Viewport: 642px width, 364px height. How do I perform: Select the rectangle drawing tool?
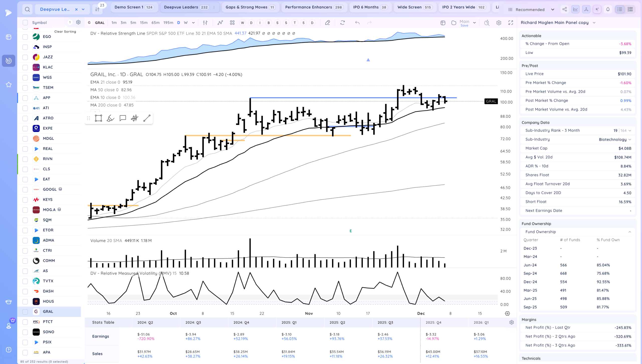(x=98, y=118)
